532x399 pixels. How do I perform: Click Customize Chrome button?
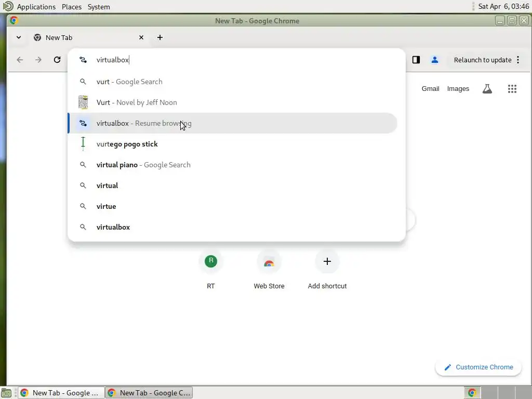[x=478, y=367]
